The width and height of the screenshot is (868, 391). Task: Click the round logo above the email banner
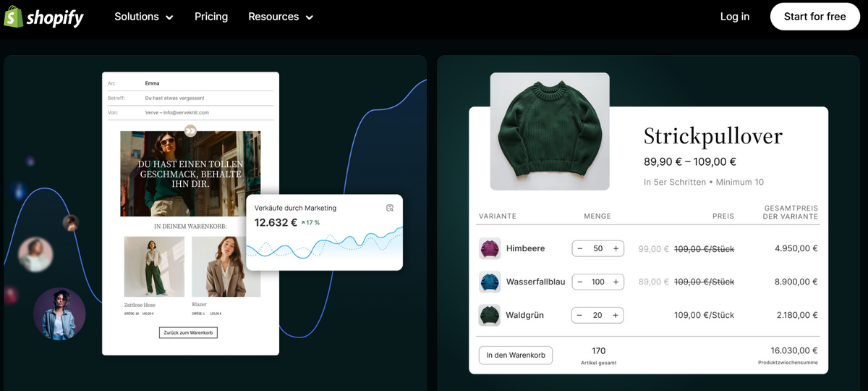[190, 131]
